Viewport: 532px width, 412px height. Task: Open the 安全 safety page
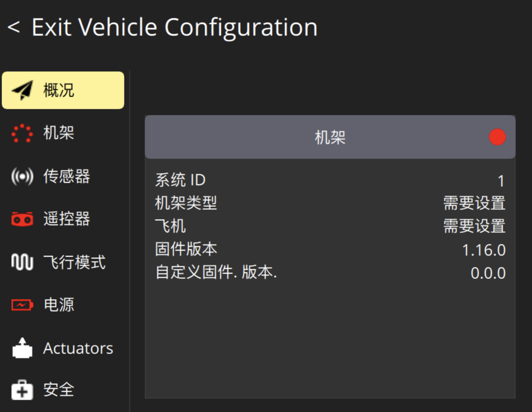tap(59, 390)
